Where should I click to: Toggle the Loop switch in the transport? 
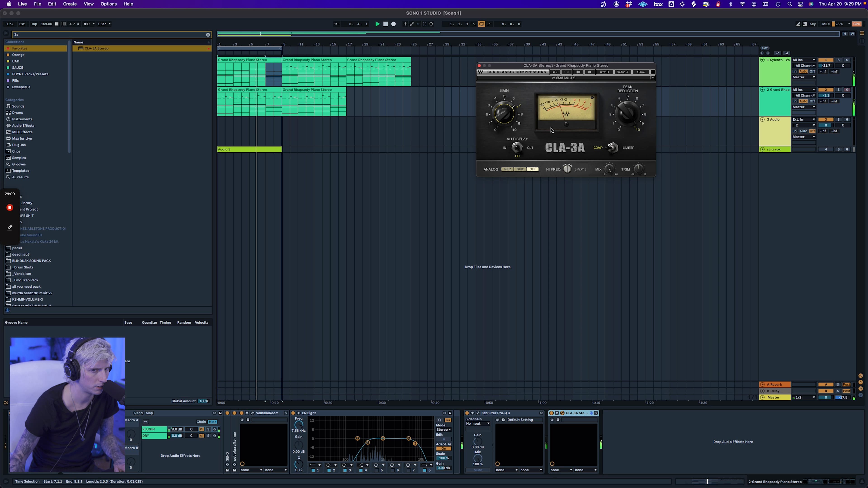click(x=481, y=24)
